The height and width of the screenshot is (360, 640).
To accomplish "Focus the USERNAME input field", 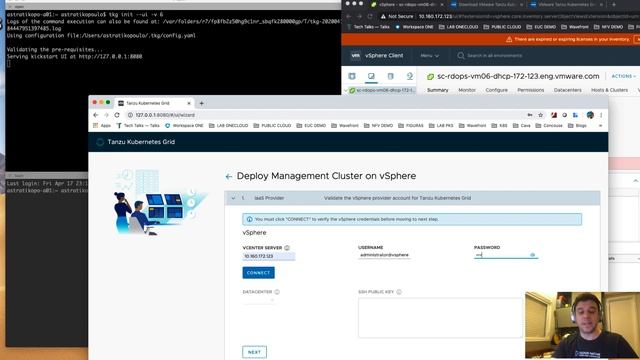I will point(384,255).
